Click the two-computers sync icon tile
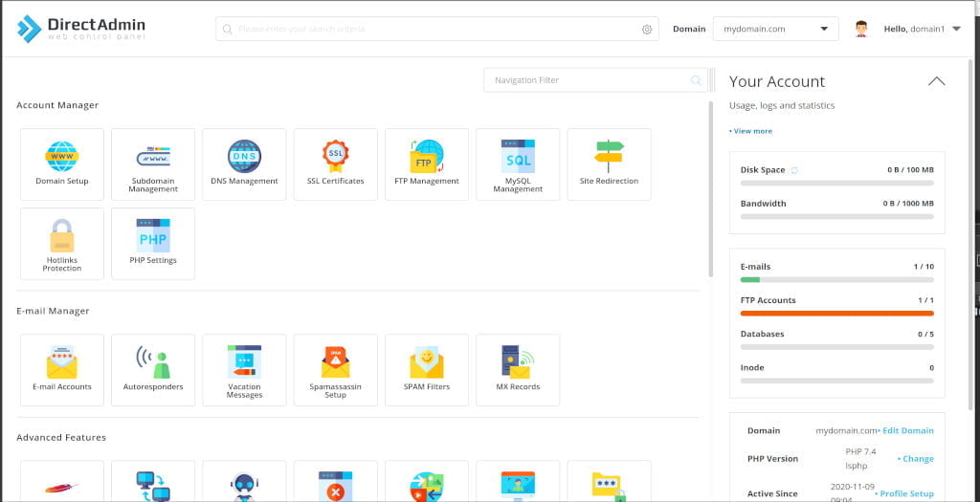 [153, 481]
